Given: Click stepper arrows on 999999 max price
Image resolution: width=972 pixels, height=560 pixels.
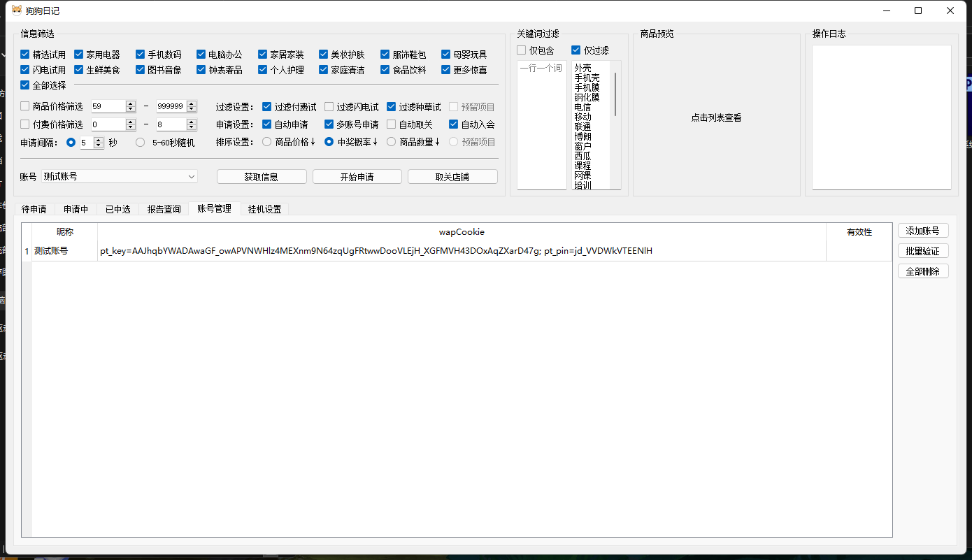Looking at the screenshot, I should (x=192, y=106).
